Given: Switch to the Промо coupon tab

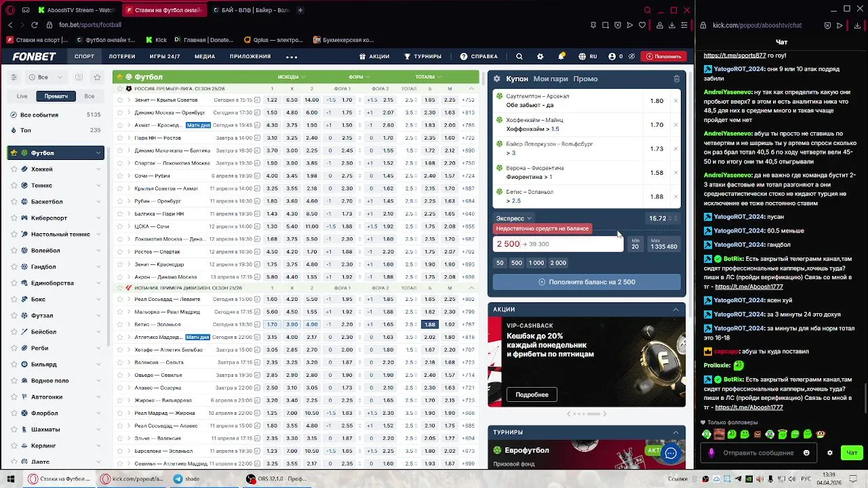Looking at the screenshot, I should click(x=585, y=79).
